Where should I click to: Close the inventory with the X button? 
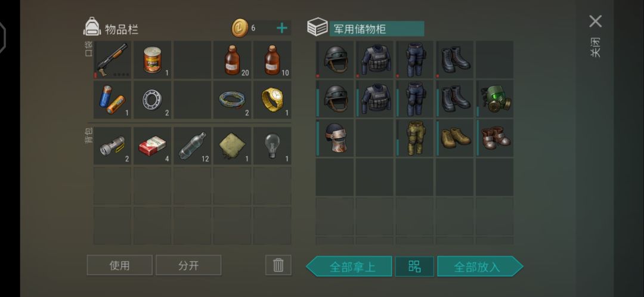pyautogui.click(x=595, y=21)
